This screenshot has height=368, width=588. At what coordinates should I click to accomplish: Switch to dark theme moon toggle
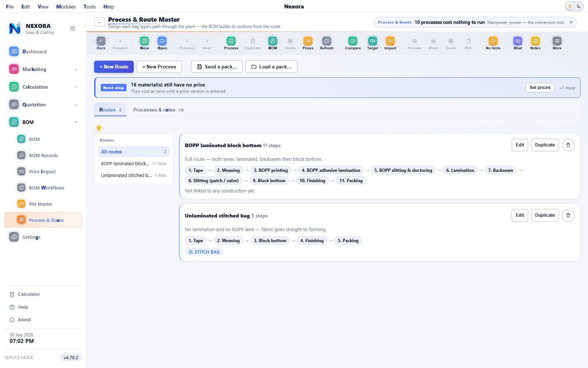coord(579,6)
